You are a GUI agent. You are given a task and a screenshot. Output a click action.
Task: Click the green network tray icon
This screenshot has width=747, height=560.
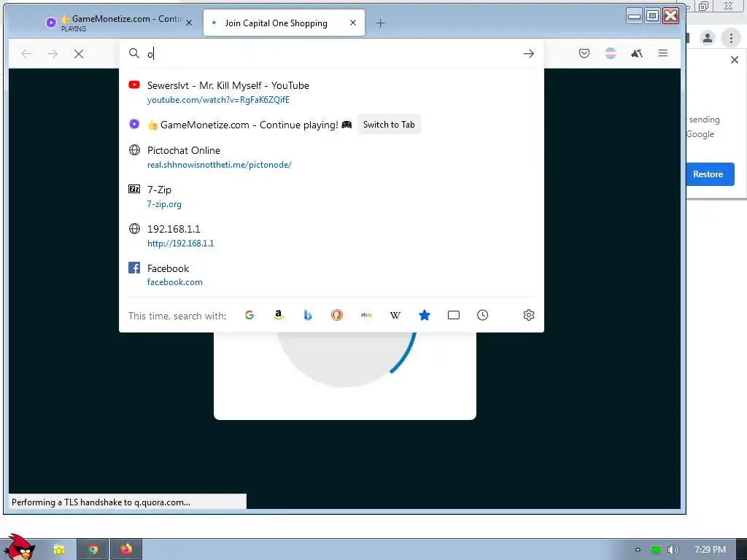tap(656, 550)
